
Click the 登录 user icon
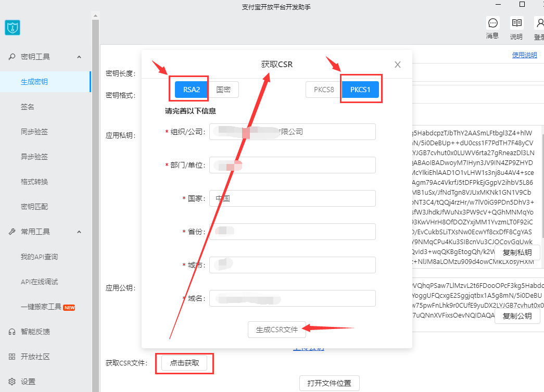(540, 23)
